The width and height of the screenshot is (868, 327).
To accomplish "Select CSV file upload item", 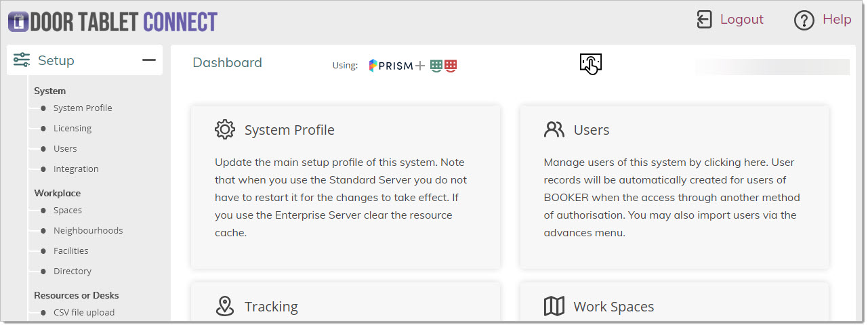I will click(84, 312).
